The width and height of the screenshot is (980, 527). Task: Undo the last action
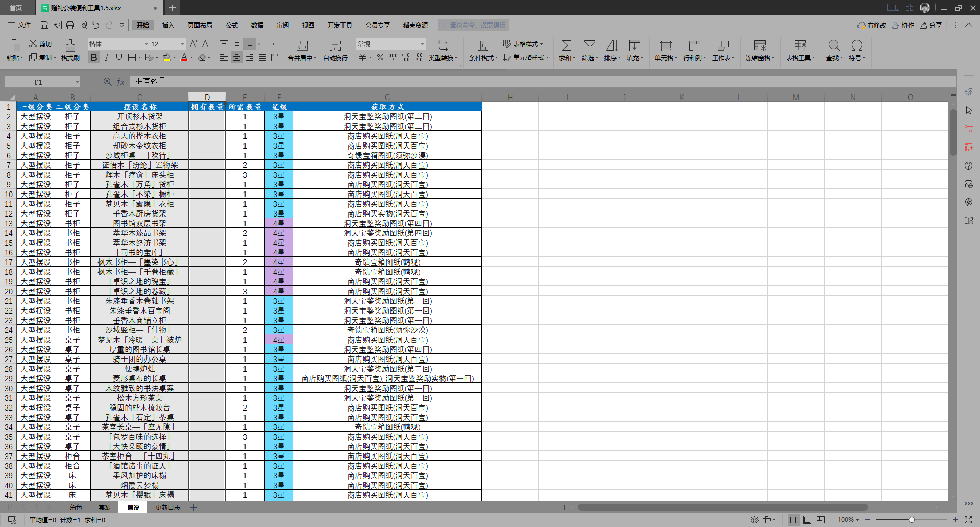pyautogui.click(x=95, y=25)
